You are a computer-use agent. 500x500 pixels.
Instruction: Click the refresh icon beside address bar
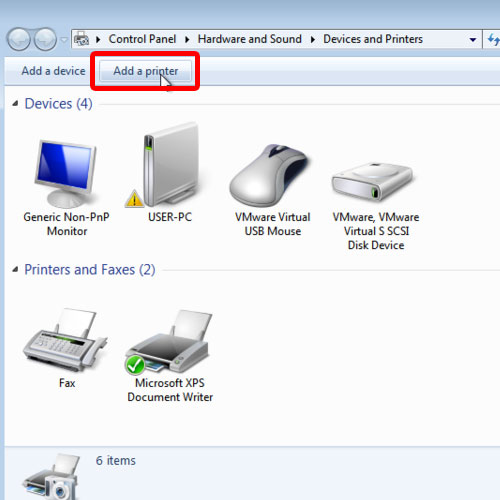coord(493,39)
